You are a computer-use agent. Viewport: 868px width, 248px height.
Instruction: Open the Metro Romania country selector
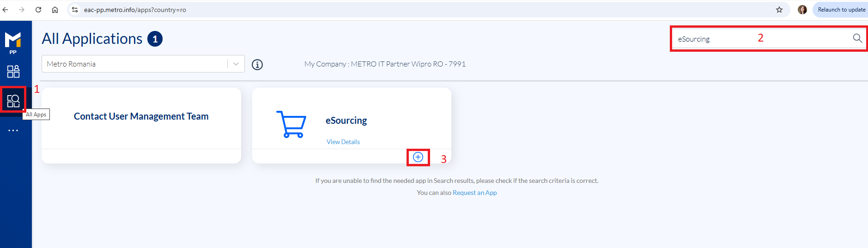(143, 64)
